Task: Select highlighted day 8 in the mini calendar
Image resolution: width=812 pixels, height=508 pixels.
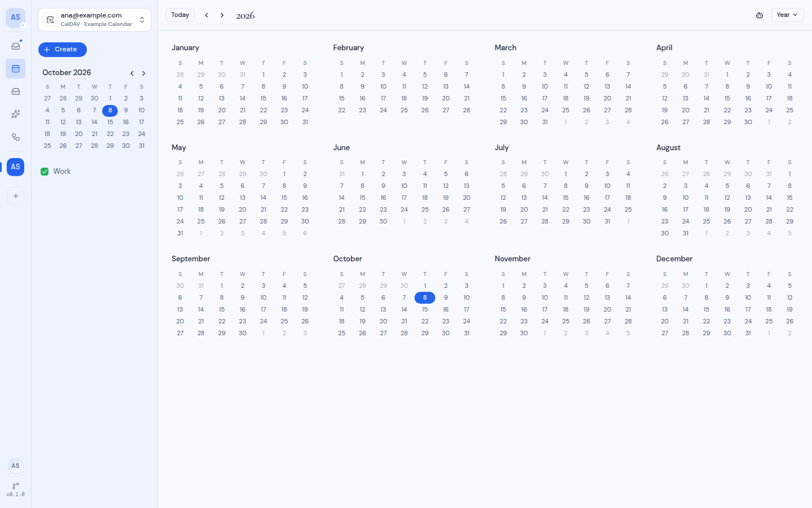Action: tap(110, 111)
